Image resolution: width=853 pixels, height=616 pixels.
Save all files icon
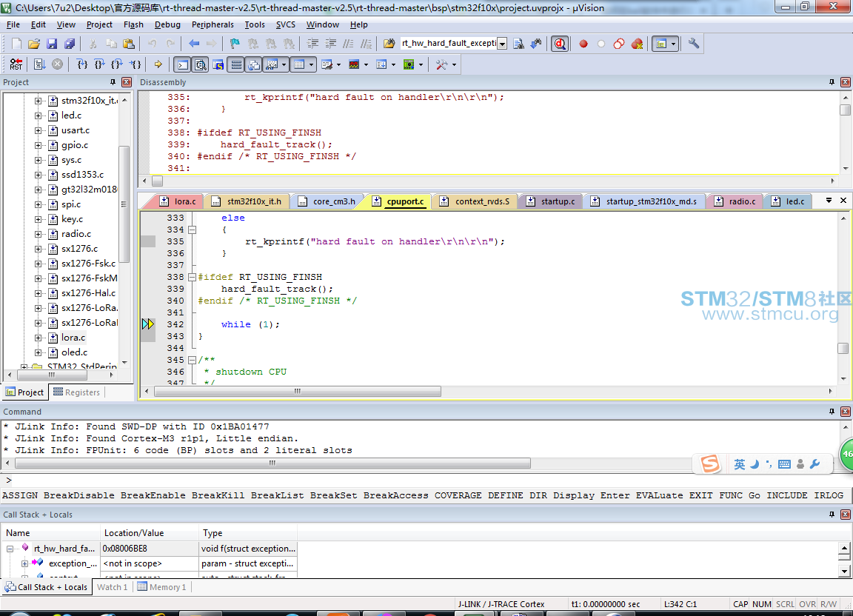click(70, 44)
